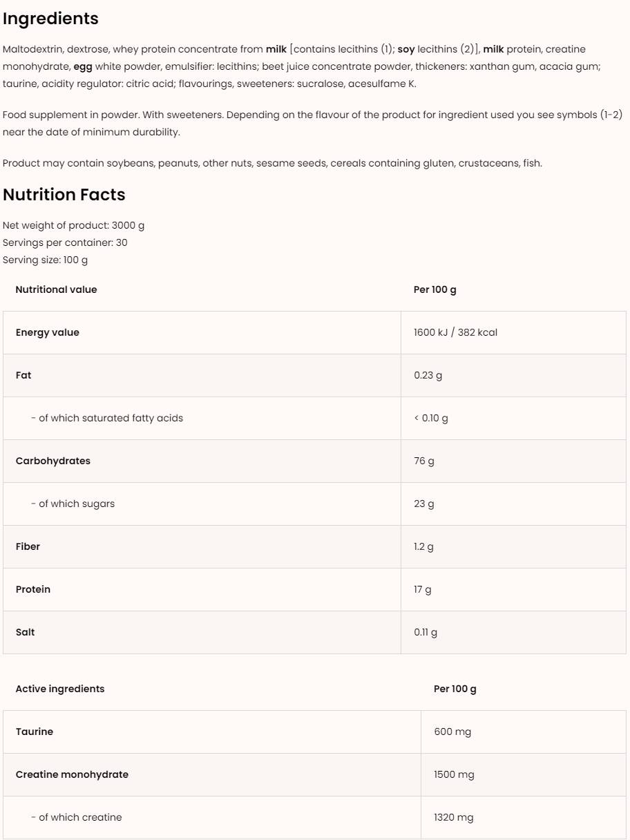Select the Carbohydrates row label
The image size is (630, 840).
(53, 461)
